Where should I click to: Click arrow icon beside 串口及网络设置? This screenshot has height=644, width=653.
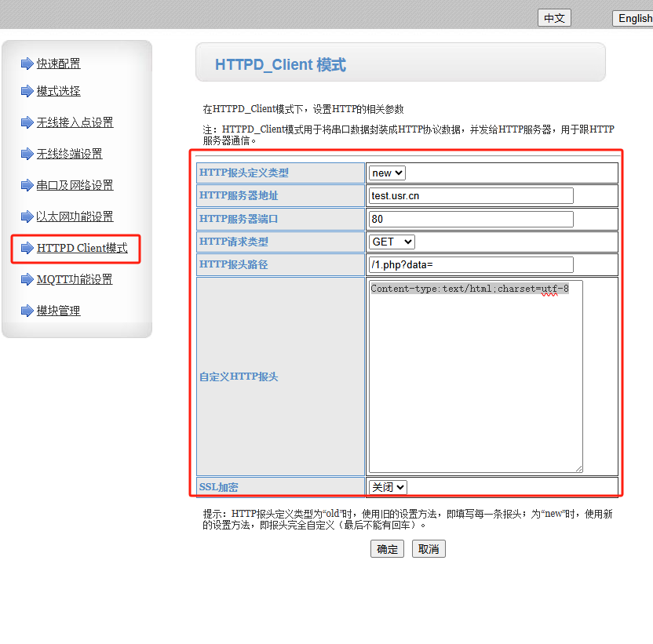point(27,185)
